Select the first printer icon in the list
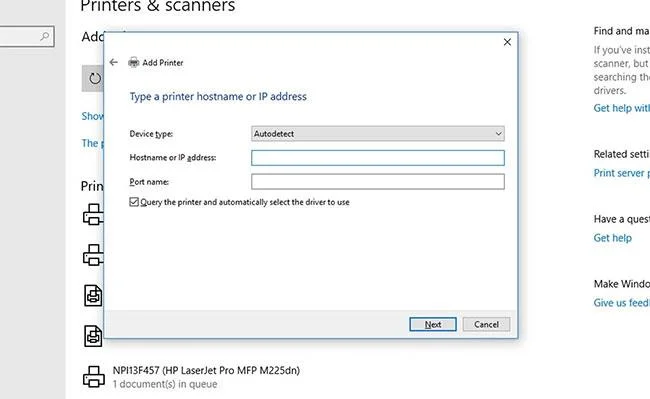The width and height of the screenshot is (650, 399). tap(93, 214)
